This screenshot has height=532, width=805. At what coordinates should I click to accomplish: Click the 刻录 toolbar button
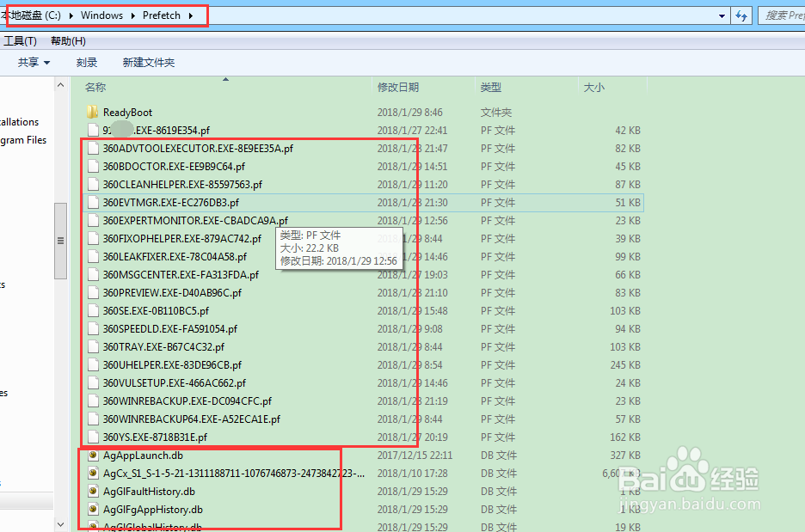click(x=87, y=63)
